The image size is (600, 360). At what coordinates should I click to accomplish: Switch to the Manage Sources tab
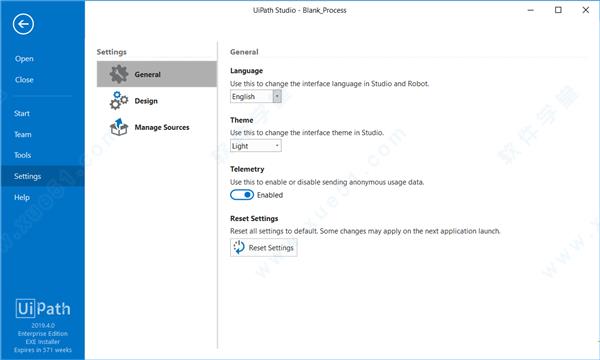click(x=157, y=127)
